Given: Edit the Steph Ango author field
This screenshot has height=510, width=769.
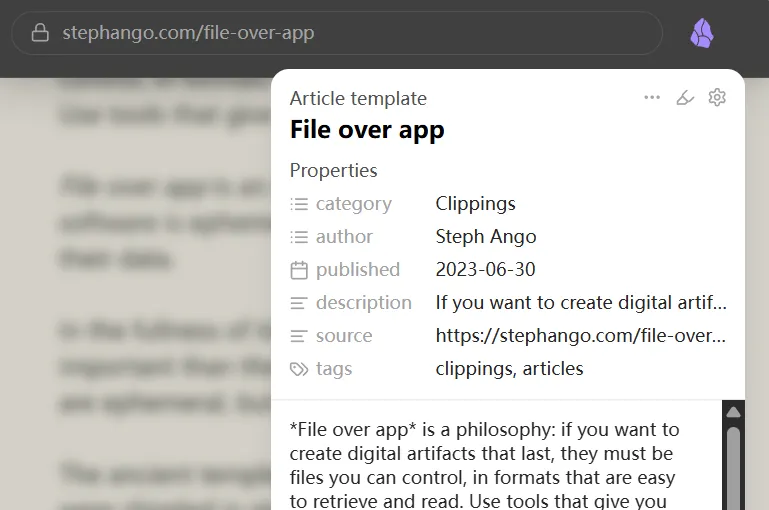Looking at the screenshot, I should pos(486,237).
